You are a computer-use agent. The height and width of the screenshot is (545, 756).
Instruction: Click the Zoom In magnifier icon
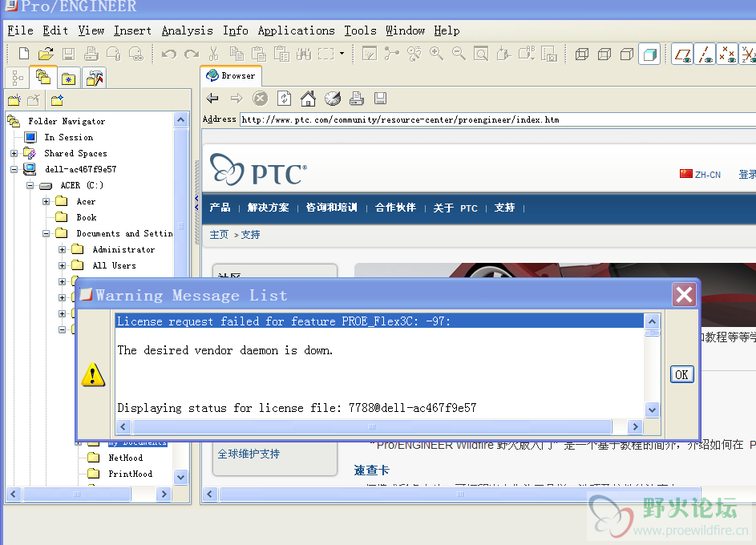(436, 54)
